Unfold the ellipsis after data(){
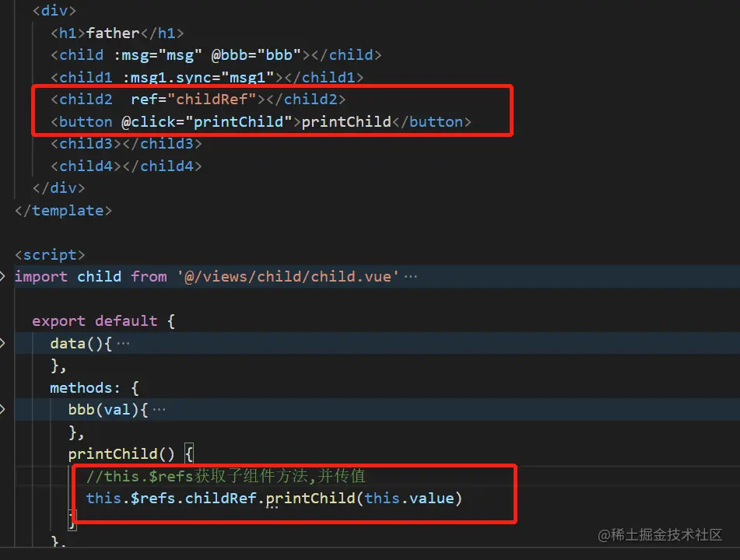This screenshot has width=740, height=560. (x=123, y=344)
